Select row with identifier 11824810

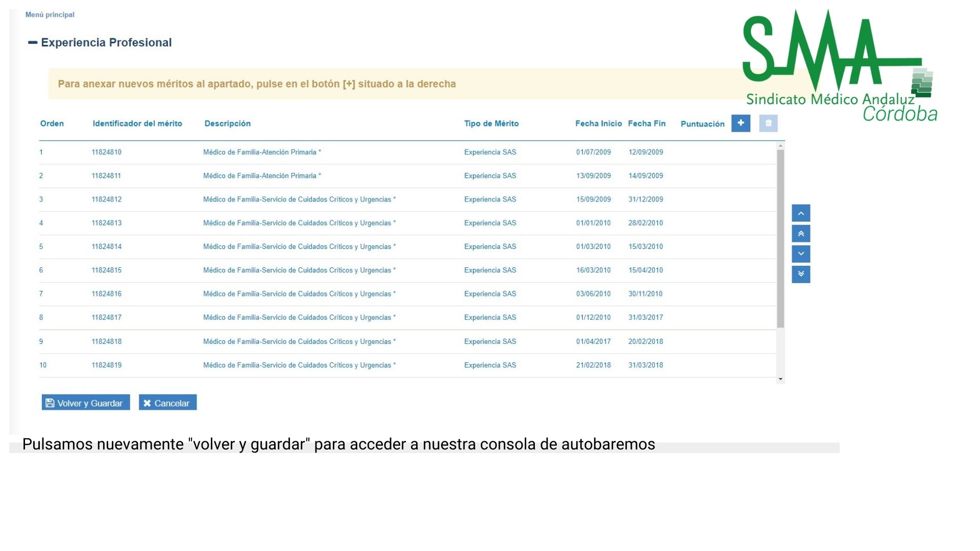pos(107,152)
